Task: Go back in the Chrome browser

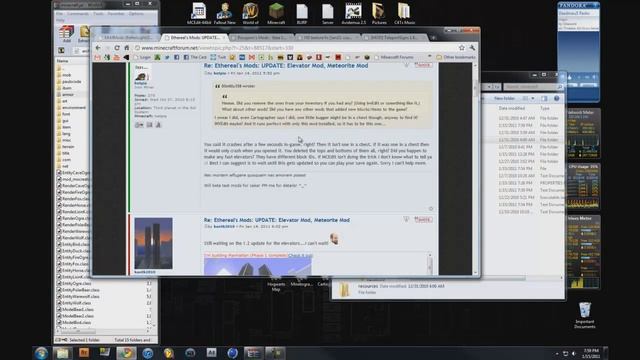Action: point(98,48)
